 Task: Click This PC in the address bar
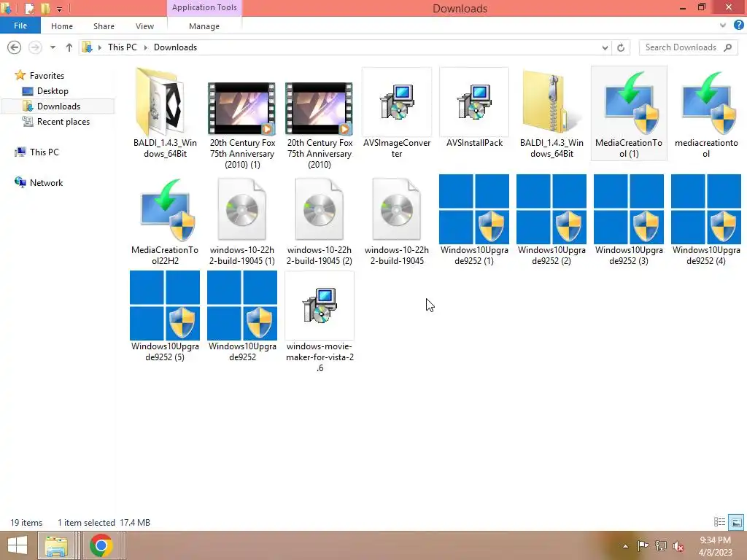tap(122, 47)
